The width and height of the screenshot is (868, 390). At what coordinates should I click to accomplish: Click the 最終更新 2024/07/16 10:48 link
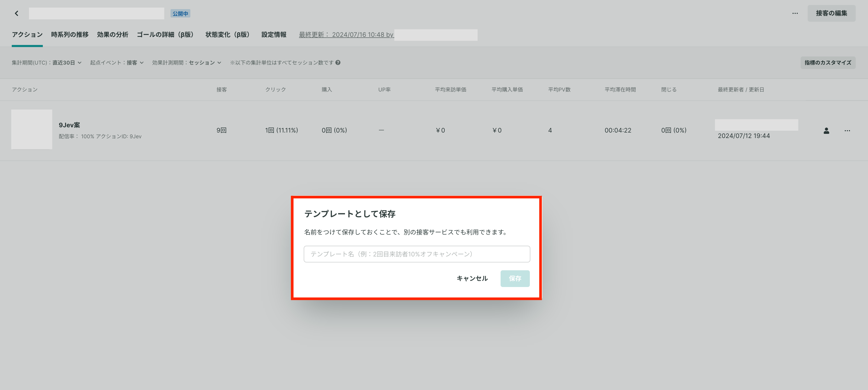click(346, 35)
